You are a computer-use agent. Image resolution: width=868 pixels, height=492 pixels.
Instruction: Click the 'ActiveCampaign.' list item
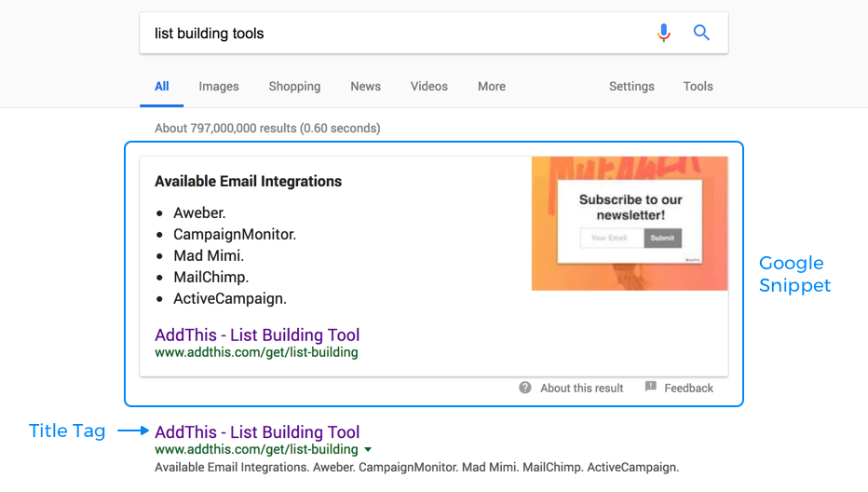[230, 298]
